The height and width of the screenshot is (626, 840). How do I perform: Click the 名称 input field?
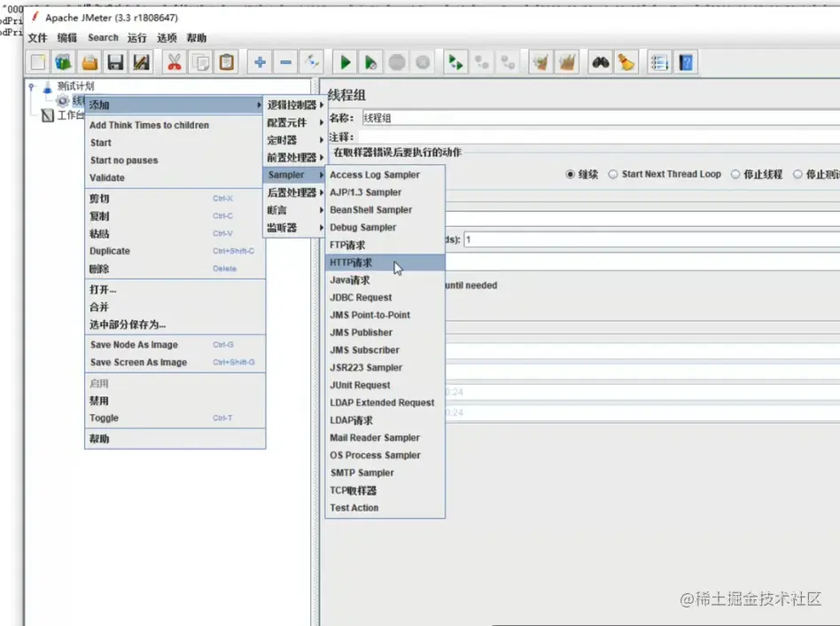pyautogui.click(x=601, y=118)
